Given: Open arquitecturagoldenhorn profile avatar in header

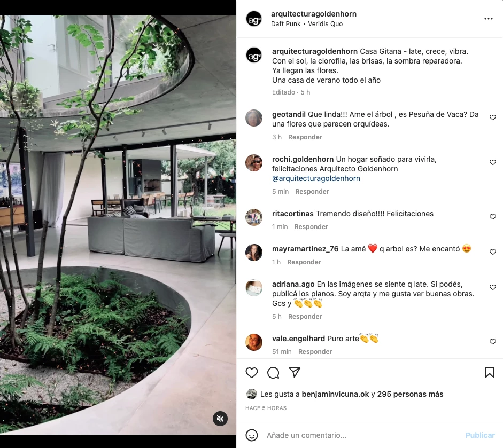Looking at the screenshot, I should click(x=254, y=19).
